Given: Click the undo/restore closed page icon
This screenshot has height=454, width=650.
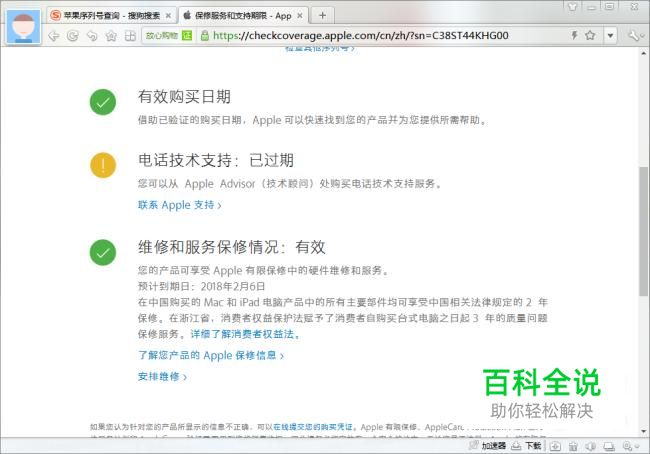Looking at the screenshot, I should coord(92,36).
